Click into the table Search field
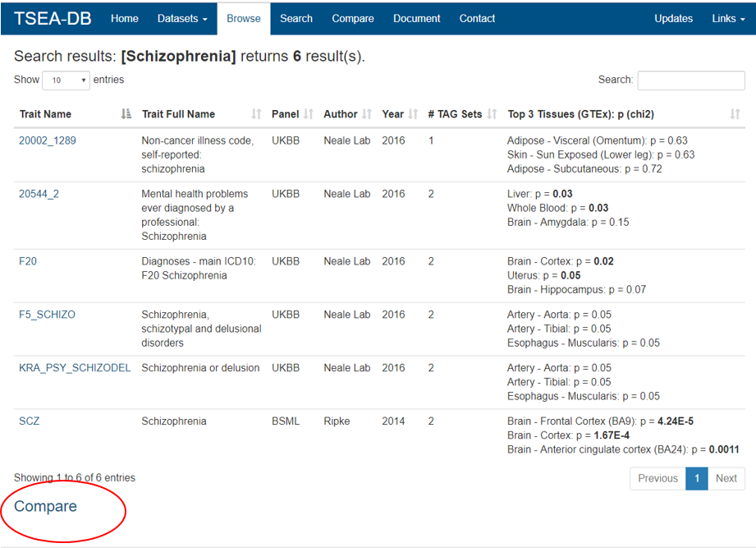 [690, 81]
